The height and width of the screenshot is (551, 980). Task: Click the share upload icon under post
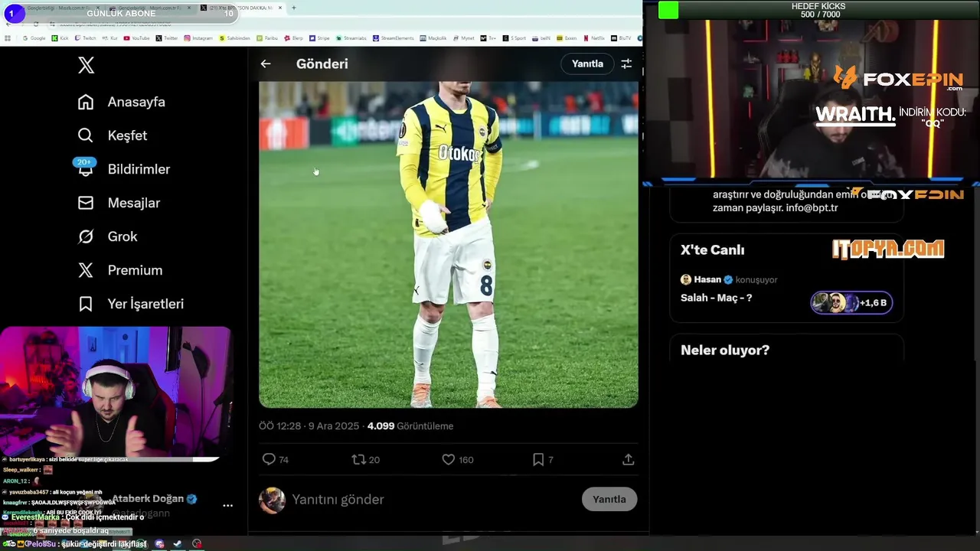click(x=628, y=459)
